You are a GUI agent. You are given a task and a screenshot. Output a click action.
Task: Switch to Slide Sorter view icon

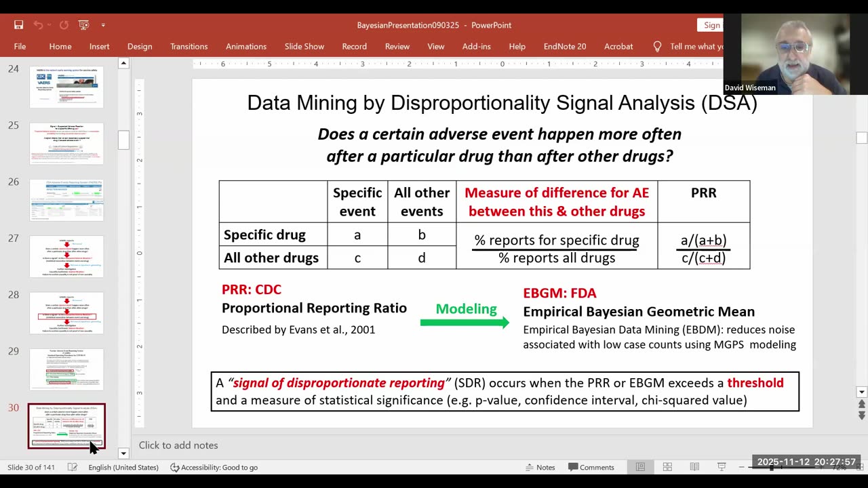[x=667, y=467]
